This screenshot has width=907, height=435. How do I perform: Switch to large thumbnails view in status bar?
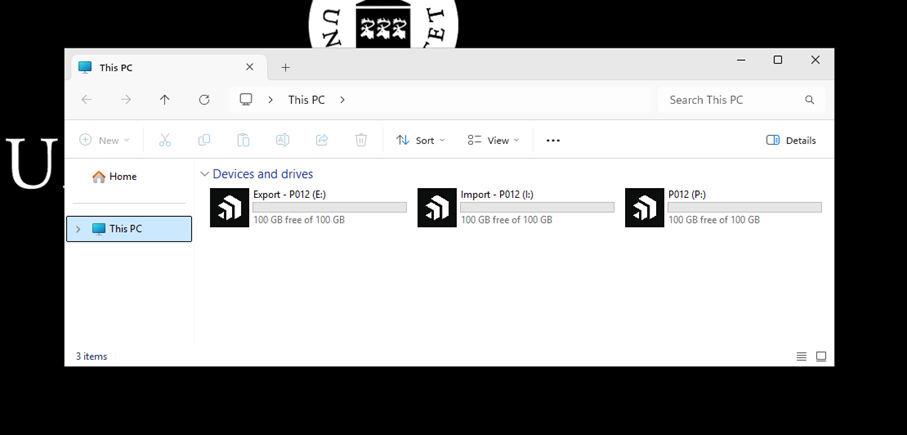click(x=821, y=356)
